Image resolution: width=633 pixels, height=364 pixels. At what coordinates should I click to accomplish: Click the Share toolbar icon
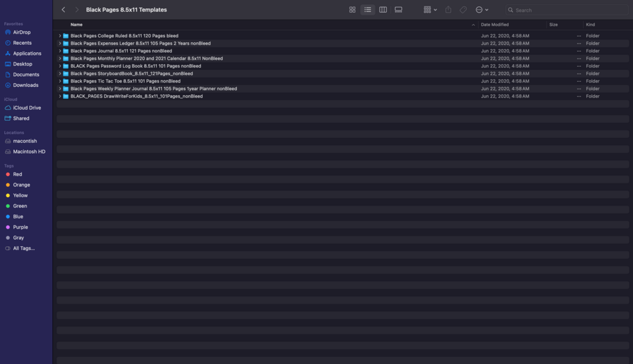point(448,9)
